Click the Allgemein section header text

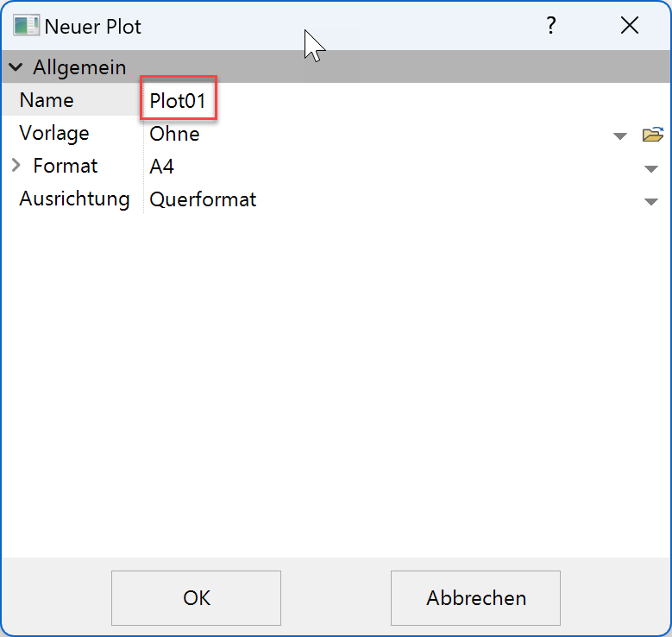point(79,67)
